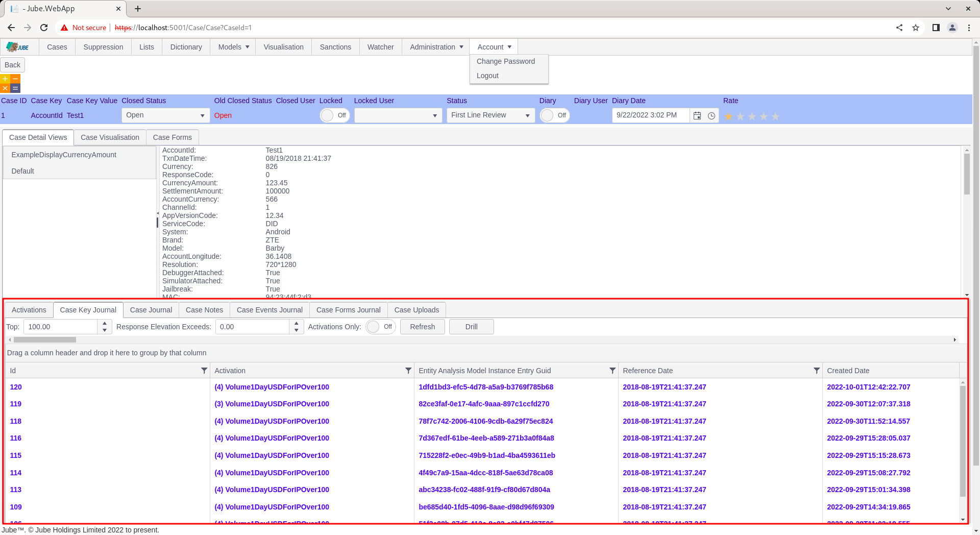The height and width of the screenshot is (535, 980).
Task: Open the Diary Date time picker clock
Action: click(x=712, y=115)
